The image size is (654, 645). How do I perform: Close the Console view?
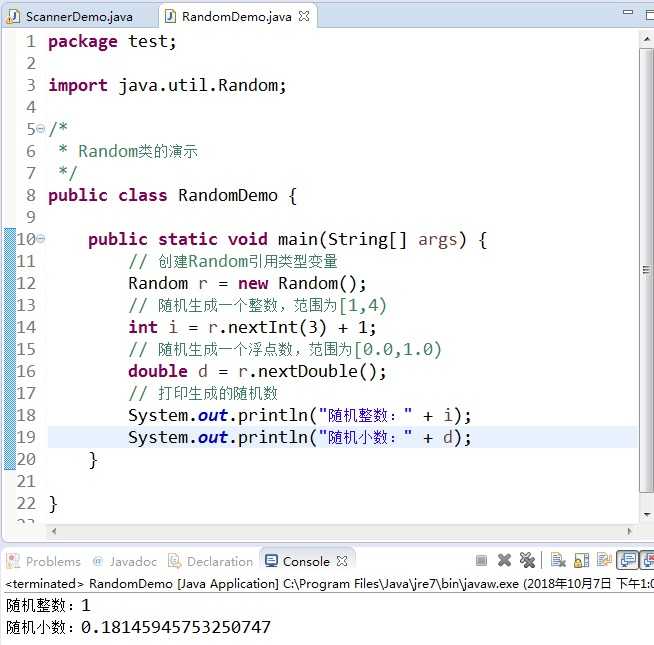pyautogui.click(x=342, y=561)
